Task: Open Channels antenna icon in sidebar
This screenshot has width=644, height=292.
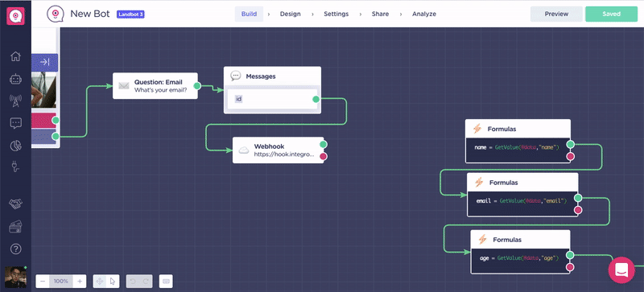Action: click(15, 101)
